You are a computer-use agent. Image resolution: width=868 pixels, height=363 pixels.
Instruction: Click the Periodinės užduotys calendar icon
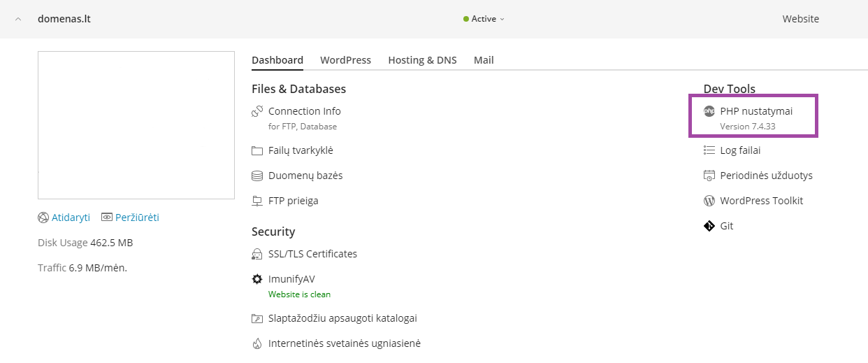709,176
